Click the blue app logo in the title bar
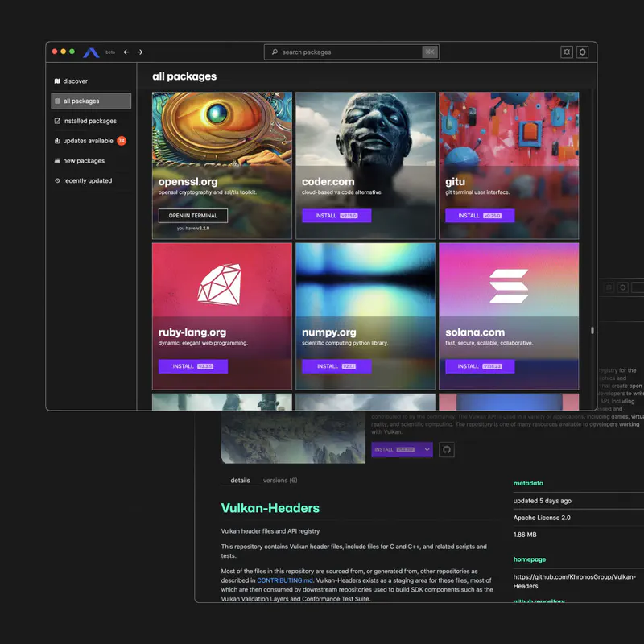Screen dimensions: 644x644 tap(91, 52)
